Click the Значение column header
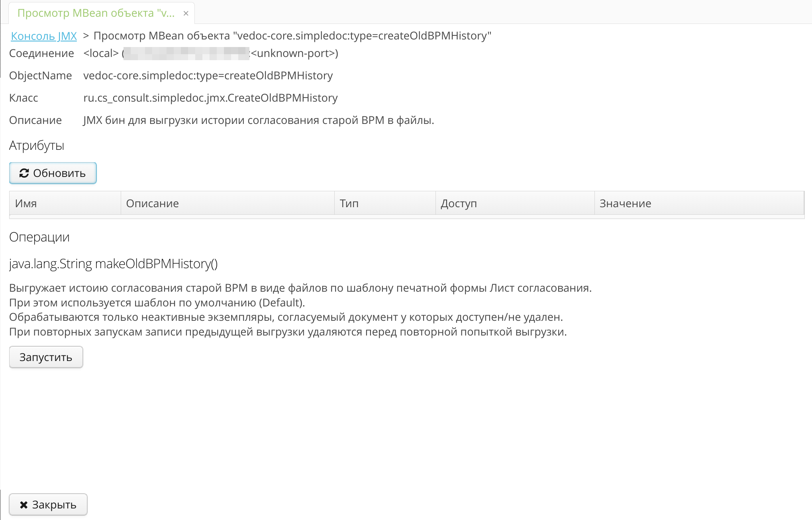 pyautogui.click(x=625, y=203)
